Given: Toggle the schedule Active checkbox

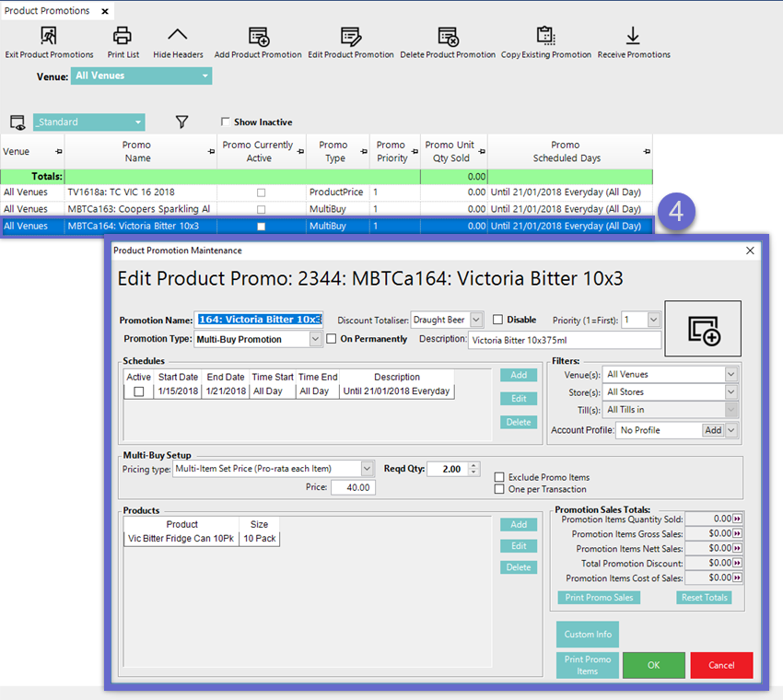Looking at the screenshot, I should coord(139,391).
